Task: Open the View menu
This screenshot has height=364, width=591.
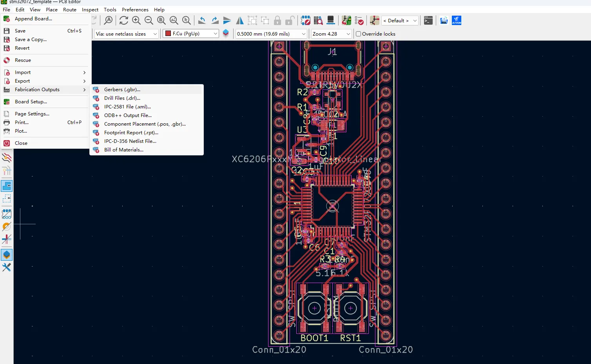Action: [35, 9]
